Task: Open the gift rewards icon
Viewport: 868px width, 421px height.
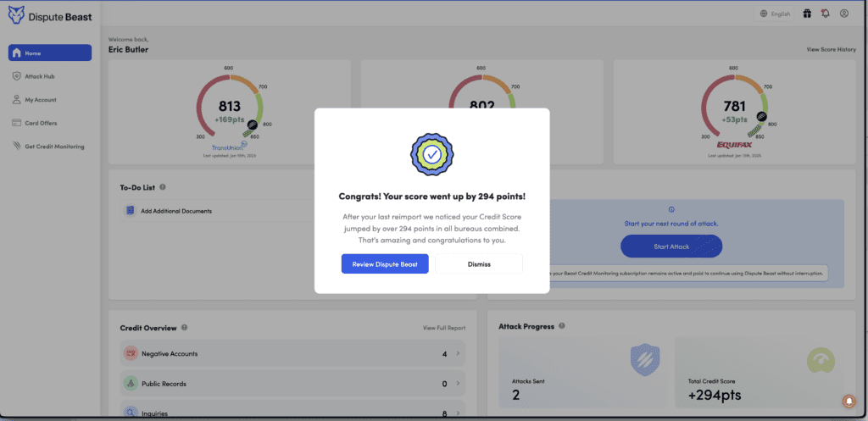Action: tap(807, 14)
